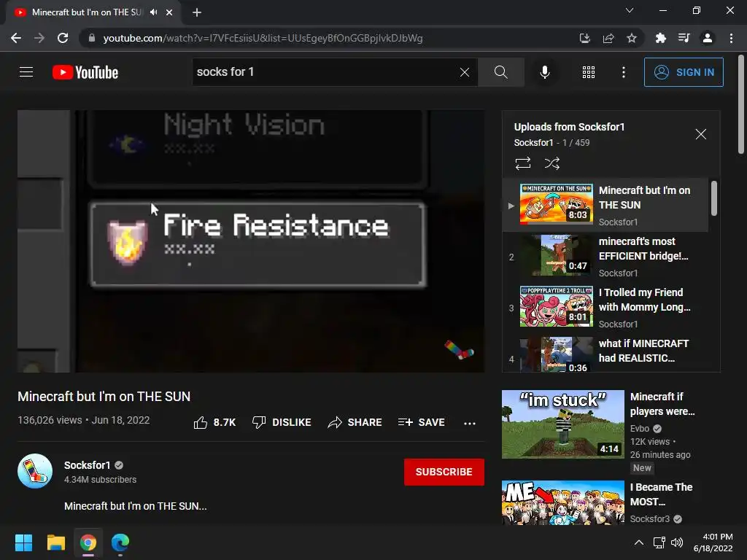The height and width of the screenshot is (560, 747).
Task: Open the taskbar network icon
Action: 659,542
